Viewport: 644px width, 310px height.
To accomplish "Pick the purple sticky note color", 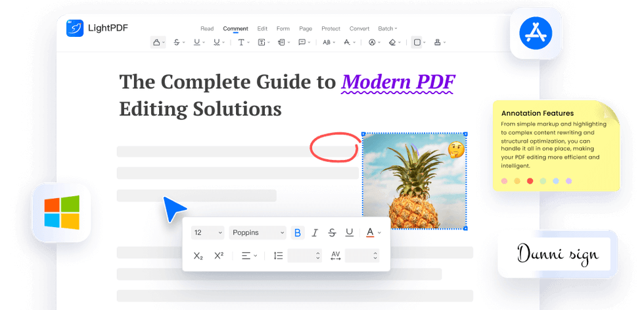I will click(568, 181).
